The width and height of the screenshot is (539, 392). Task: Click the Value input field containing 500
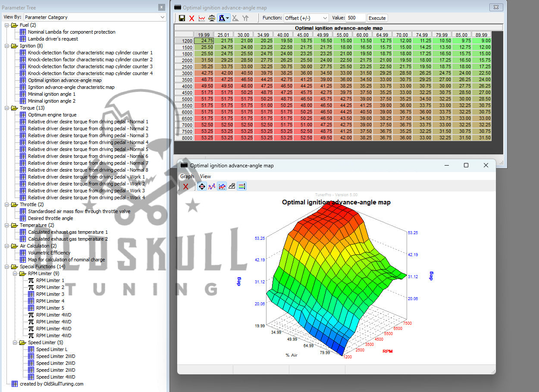(356, 18)
